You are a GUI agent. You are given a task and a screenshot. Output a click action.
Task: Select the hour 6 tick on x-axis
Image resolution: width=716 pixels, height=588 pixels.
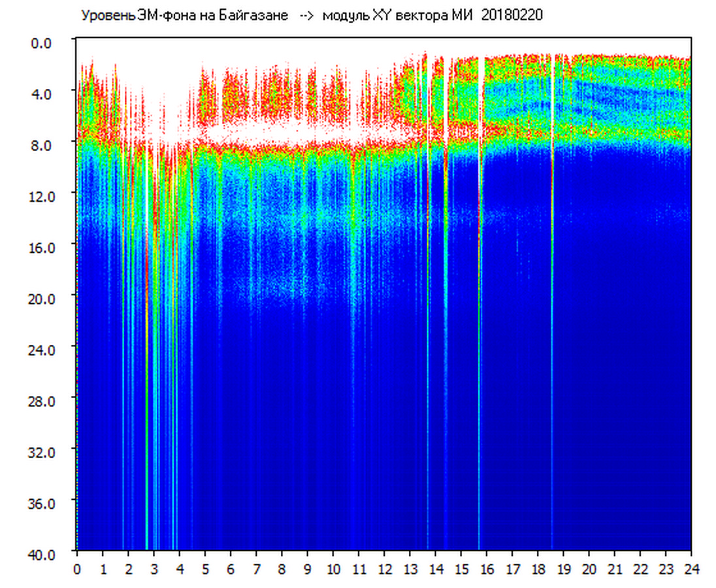point(231,568)
